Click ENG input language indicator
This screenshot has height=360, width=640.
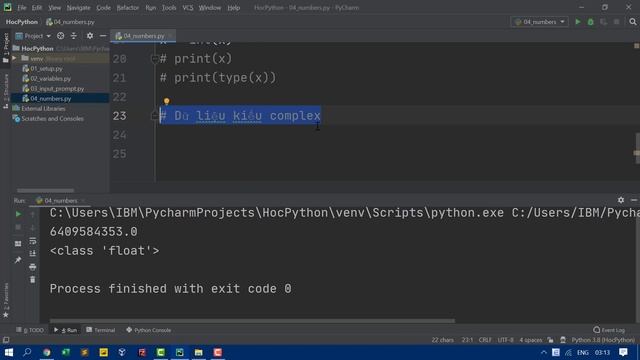point(583,352)
